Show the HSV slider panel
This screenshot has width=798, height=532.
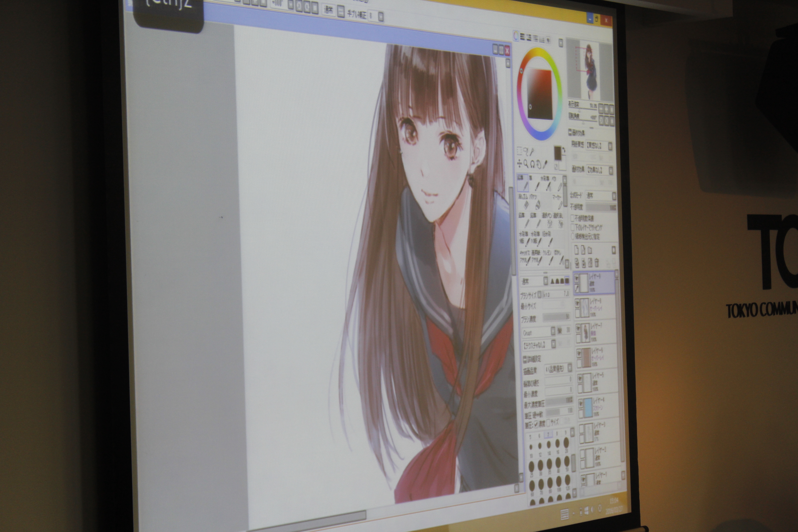(x=529, y=38)
